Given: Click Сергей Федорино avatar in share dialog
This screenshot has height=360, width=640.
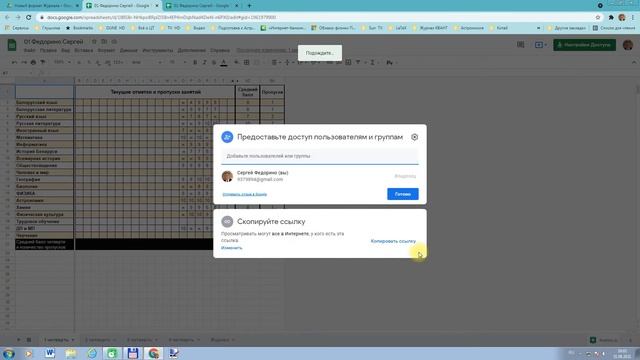Looking at the screenshot, I should 227,176.
